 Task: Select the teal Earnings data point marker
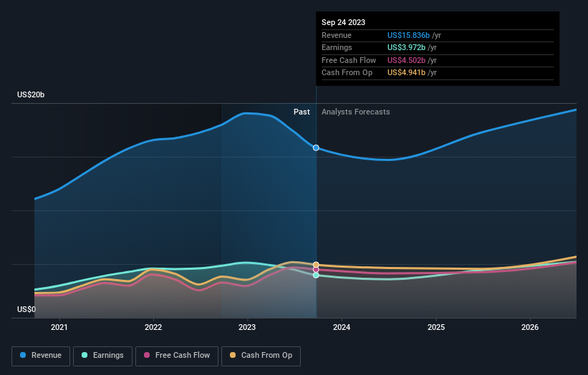click(x=316, y=276)
